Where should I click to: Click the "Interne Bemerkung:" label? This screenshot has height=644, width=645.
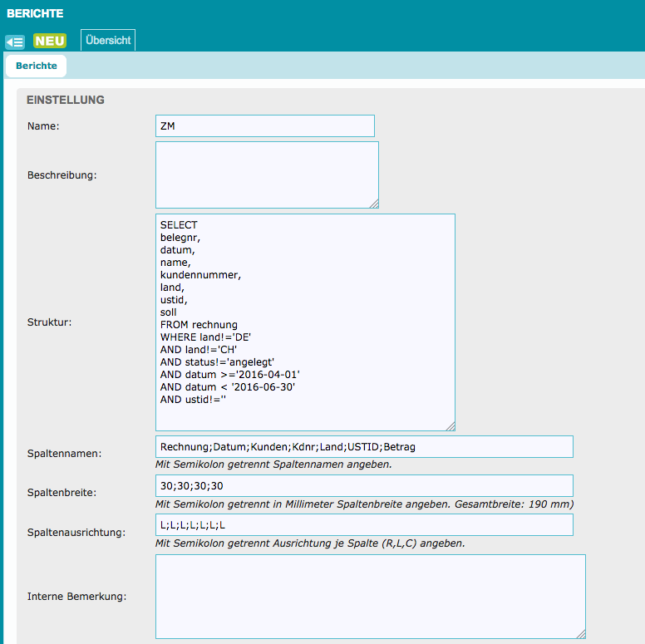(76, 596)
